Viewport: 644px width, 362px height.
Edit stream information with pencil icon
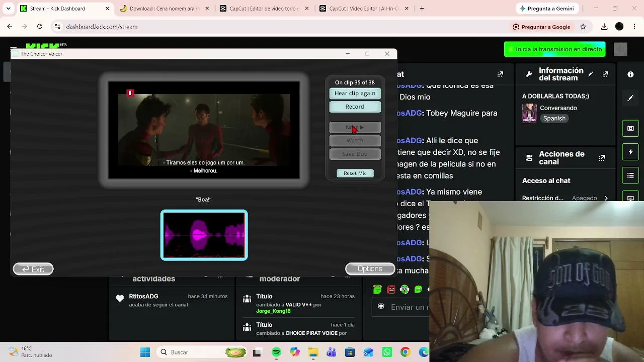tap(590, 74)
